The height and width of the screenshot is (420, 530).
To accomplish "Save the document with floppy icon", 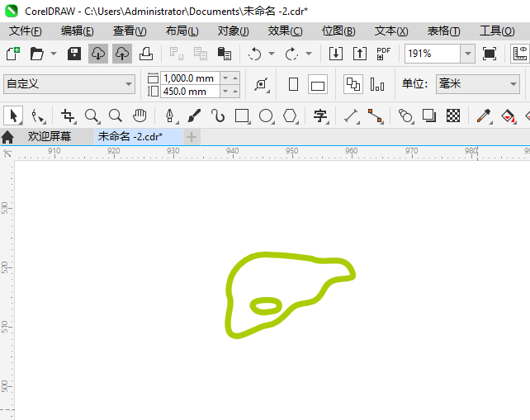I will click(x=74, y=54).
